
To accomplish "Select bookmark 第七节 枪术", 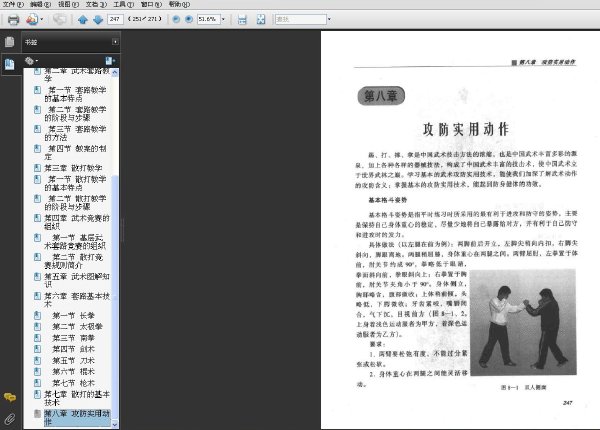I will (x=73, y=383).
